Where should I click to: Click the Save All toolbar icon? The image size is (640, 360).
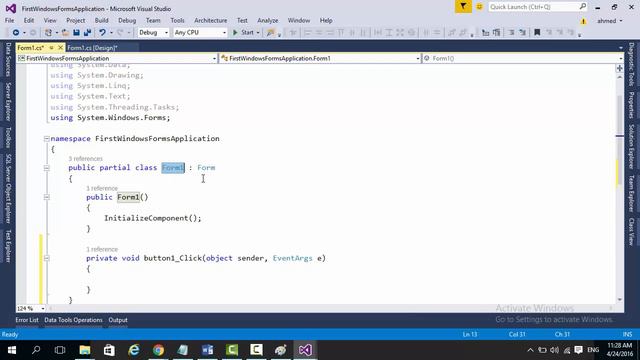[x=87, y=33]
